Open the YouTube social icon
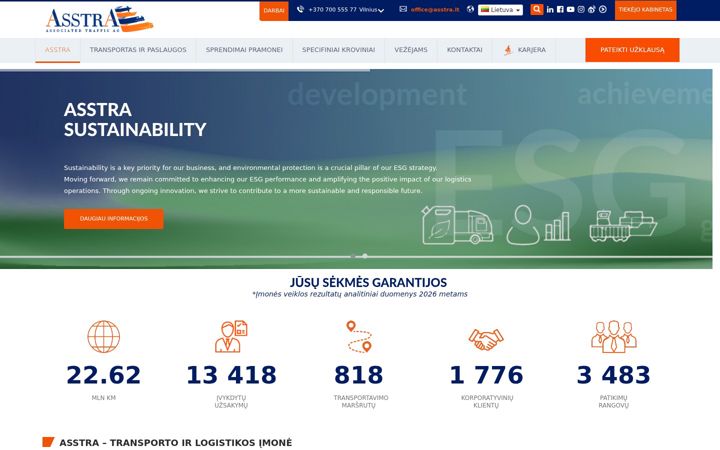Image resolution: width=720 pixels, height=450 pixels. point(570,9)
